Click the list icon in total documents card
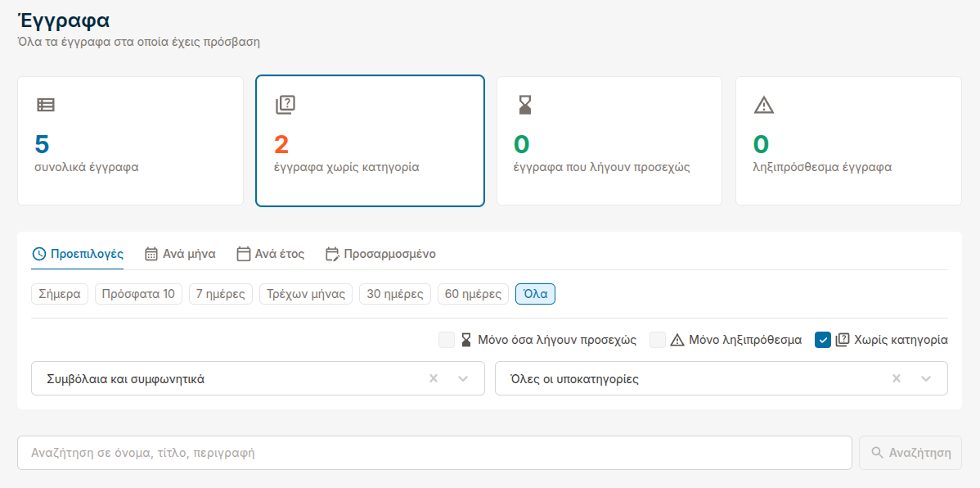The image size is (980, 488). 46,105
